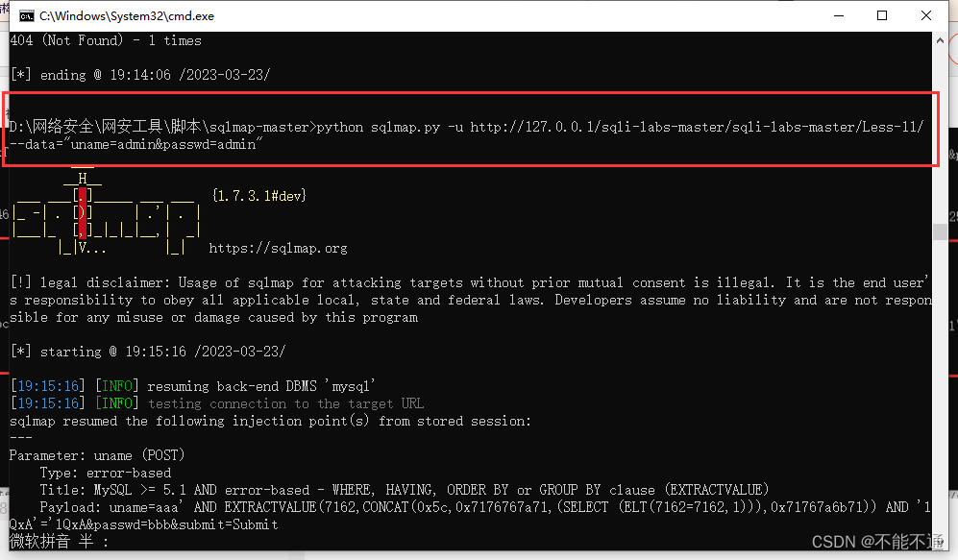958x560 pixels.
Task: Click the '404 (Not Found) - 1 times' line
Action: pos(106,40)
